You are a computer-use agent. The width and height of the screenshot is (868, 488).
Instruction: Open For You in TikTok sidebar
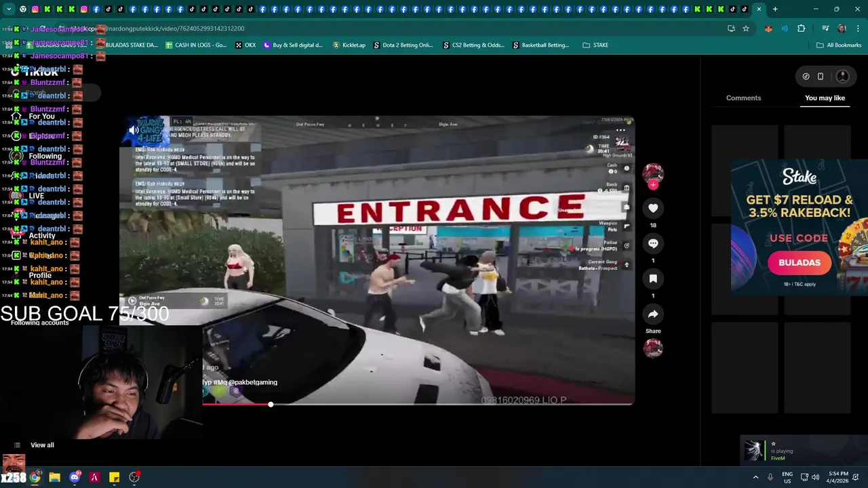[41, 117]
